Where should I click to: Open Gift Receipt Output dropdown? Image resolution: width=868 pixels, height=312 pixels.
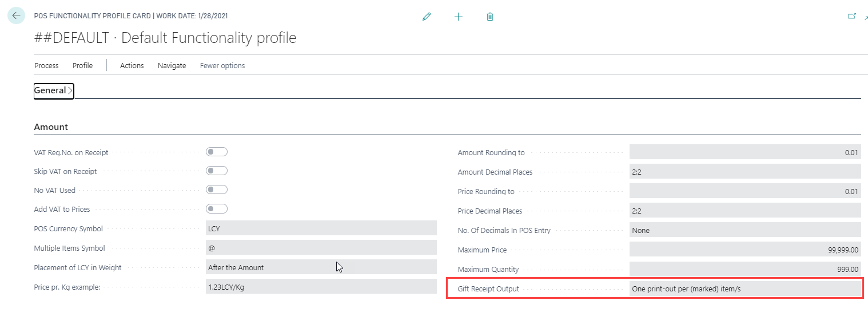point(744,289)
